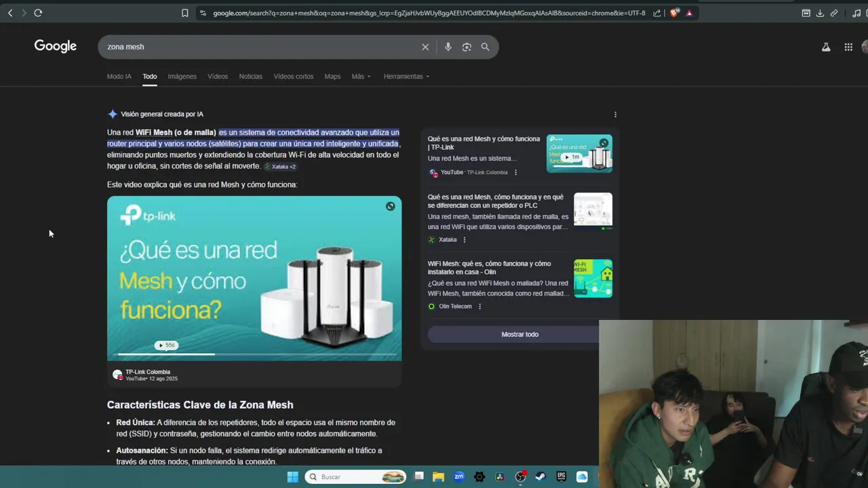
Task: Select the Todo results tab
Action: pyautogui.click(x=150, y=77)
